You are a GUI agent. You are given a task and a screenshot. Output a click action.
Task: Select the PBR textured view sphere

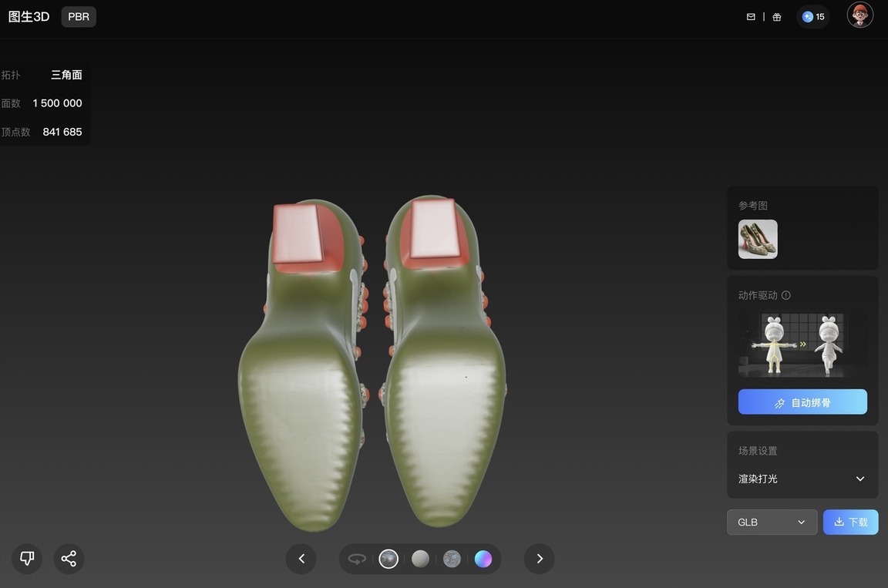click(x=388, y=559)
